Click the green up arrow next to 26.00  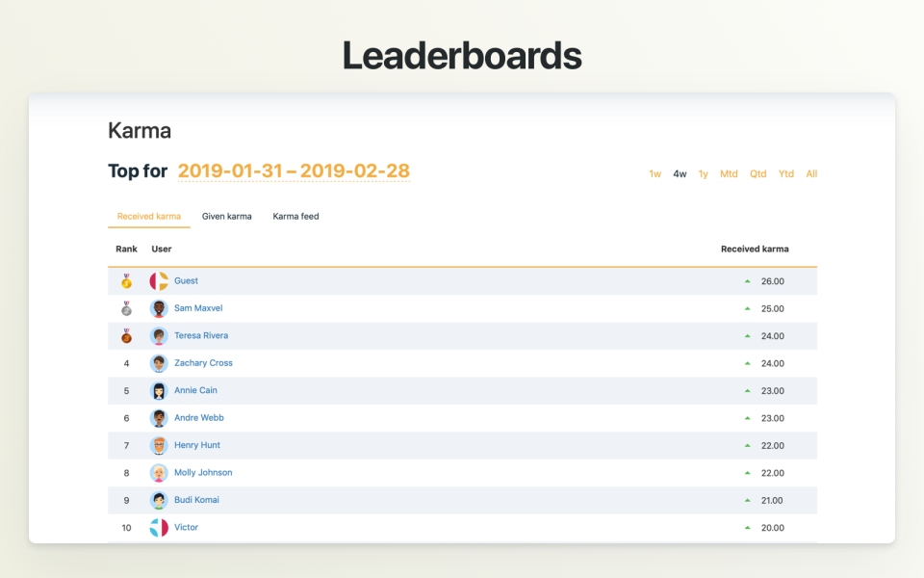747,281
